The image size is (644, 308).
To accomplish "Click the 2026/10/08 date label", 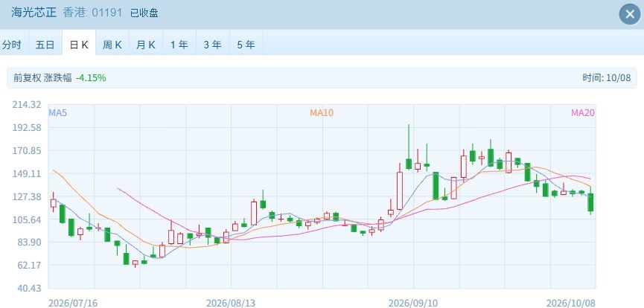I will [x=571, y=303].
